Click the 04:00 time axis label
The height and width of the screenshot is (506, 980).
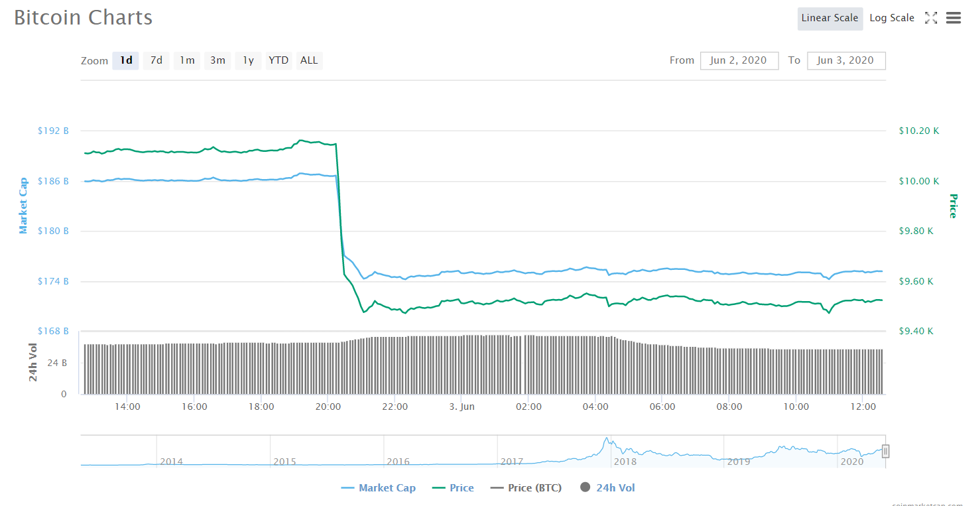(x=595, y=407)
